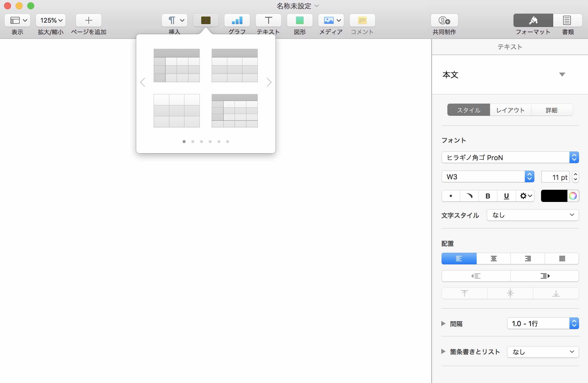Screen dimensions: 588x383
Task: Click the decrease indent icon
Action: pos(476,276)
